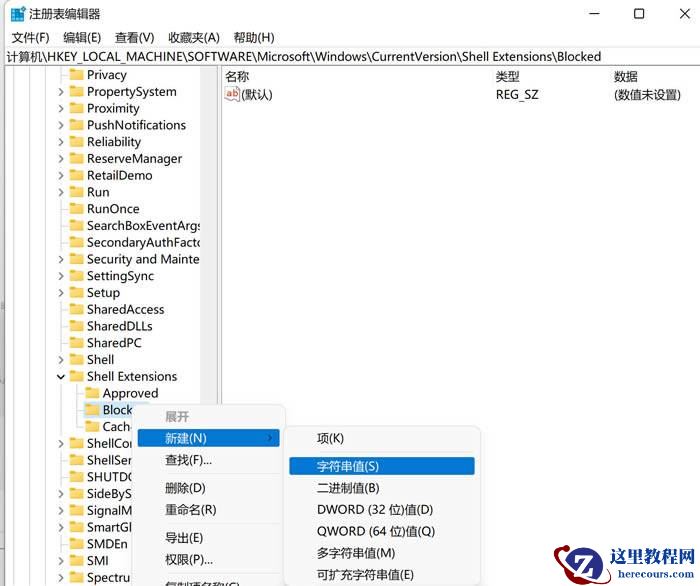Select the Proximity folder icon
This screenshot has width=700, height=586.
click(77, 108)
